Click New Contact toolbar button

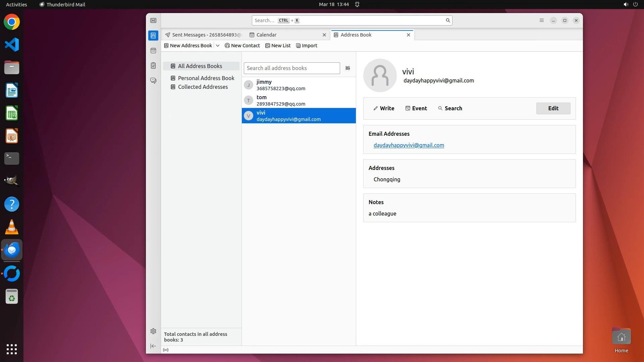[x=242, y=46]
